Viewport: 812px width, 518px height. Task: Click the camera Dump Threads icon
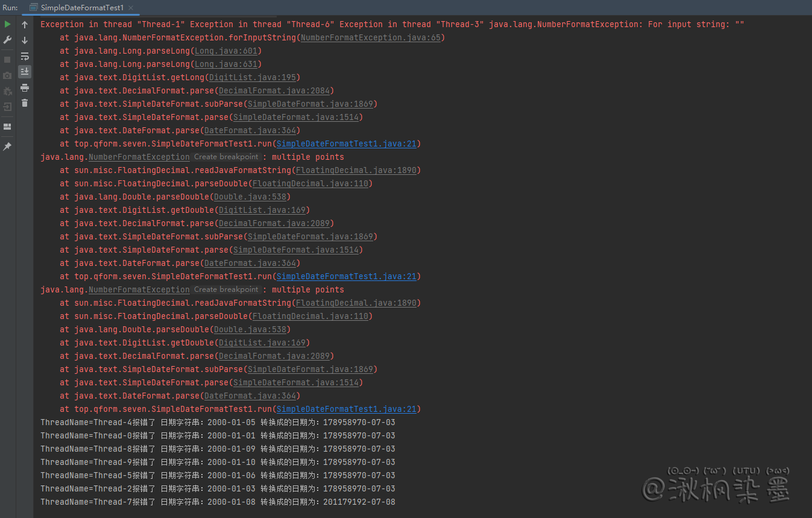coord(7,75)
